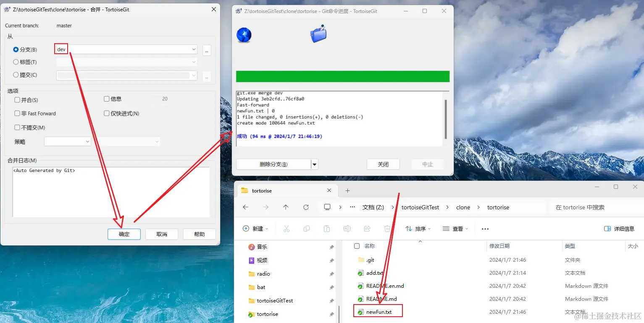
Task: Click the 文档 (Z:) breadcrumb
Action: (x=373, y=207)
